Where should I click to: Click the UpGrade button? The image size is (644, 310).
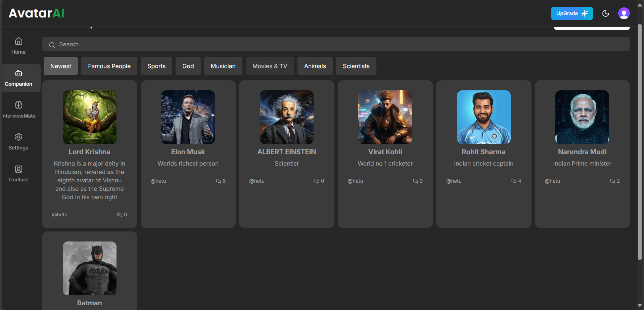point(572,13)
